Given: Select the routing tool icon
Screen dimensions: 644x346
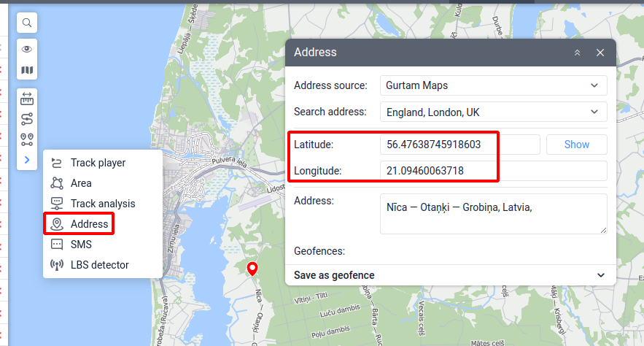Looking at the screenshot, I should point(27,118).
